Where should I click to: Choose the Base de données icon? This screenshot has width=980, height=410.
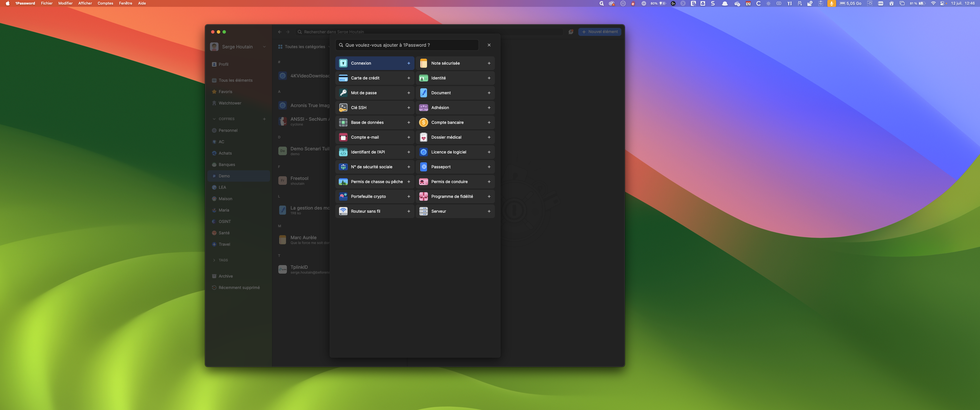coord(343,122)
